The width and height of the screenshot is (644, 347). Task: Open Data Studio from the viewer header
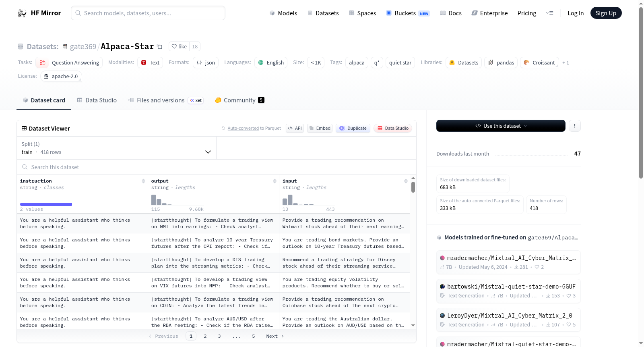[392, 128]
